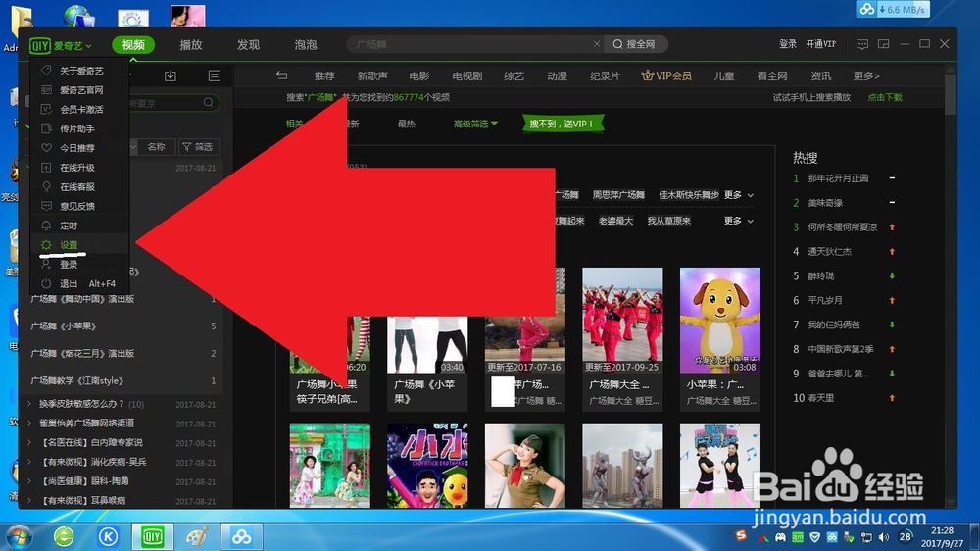Viewport: 980px width, 551px height.
Task: Open 爱奇艺官网 menu entry
Action: coord(80,90)
